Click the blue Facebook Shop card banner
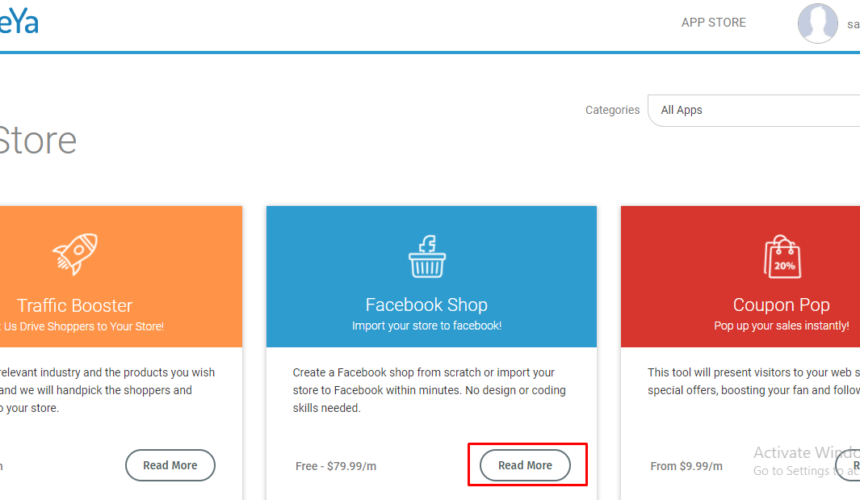This screenshot has height=500, width=860. click(432, 276)
